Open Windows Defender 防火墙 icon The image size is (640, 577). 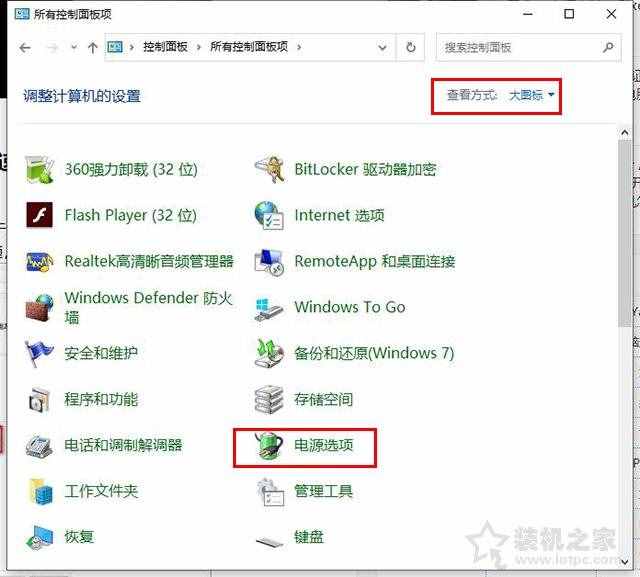pyautogui.click(x=40, y=307)
